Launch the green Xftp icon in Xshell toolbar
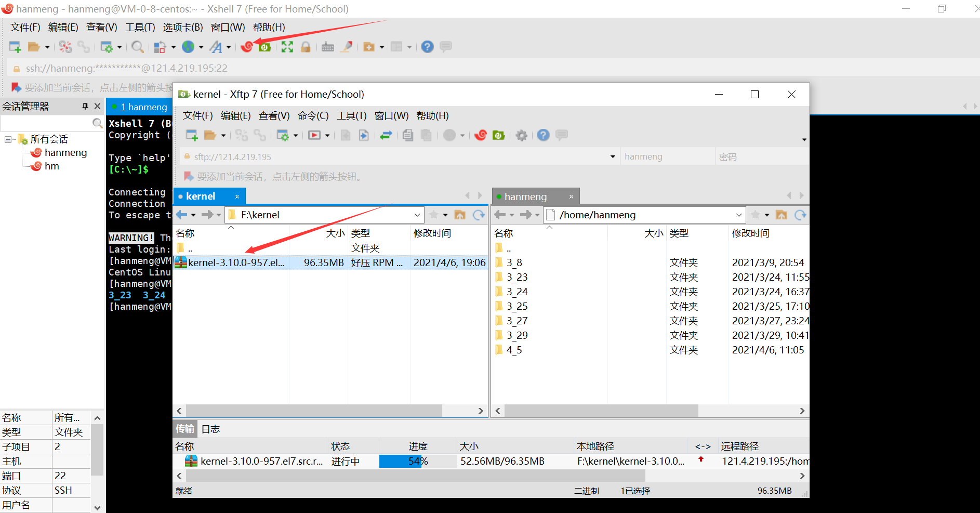This screenshot has height=513, width=980. (265, 47)
